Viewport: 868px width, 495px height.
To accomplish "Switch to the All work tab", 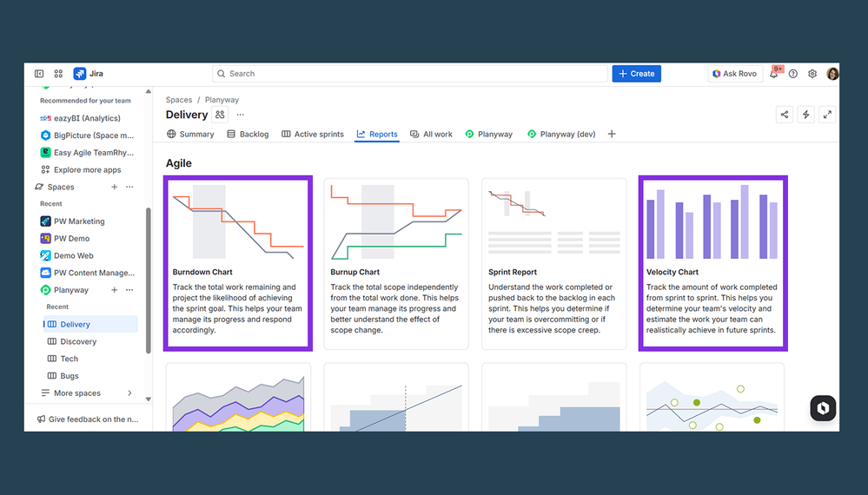I will (x=431, y=134).
